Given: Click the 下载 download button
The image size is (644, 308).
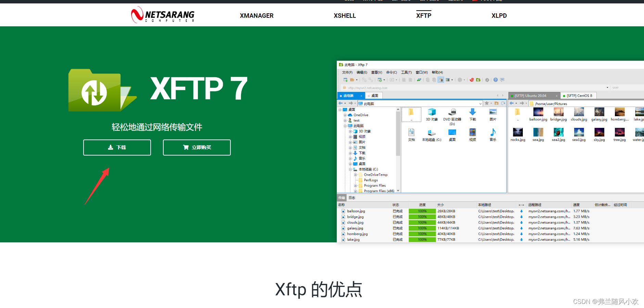Looking at the screenshot, I should [117, 147].
